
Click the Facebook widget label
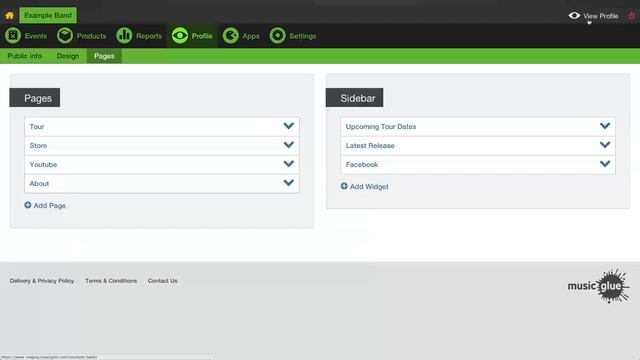click(362, 164)
